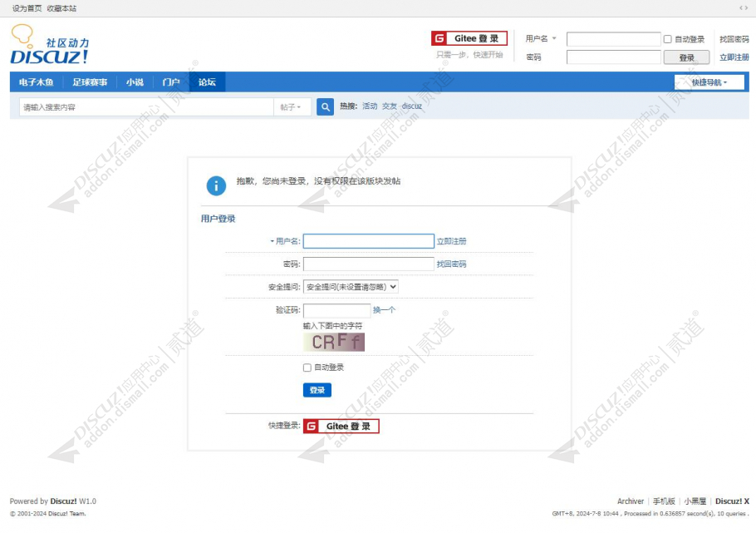This screenshot has height=533, width=756.
Task: Open the 电子木鱼 nav item
Action: point(37,82)
